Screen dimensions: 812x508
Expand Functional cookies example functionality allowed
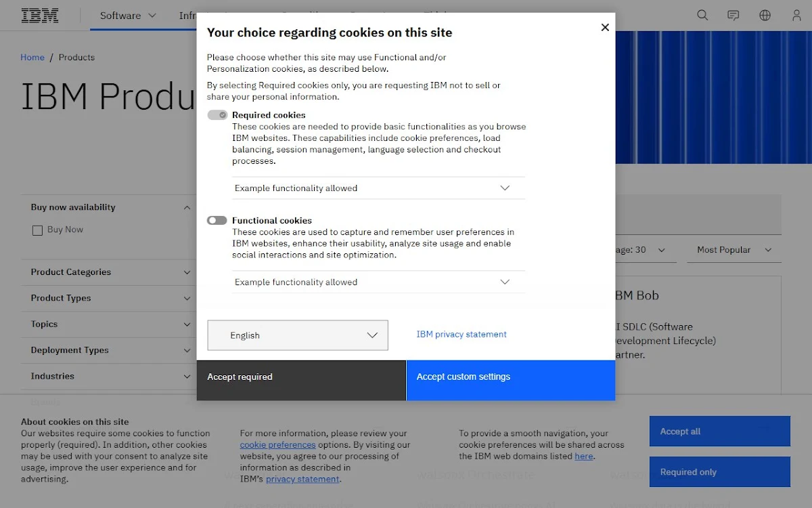(379, 282)
